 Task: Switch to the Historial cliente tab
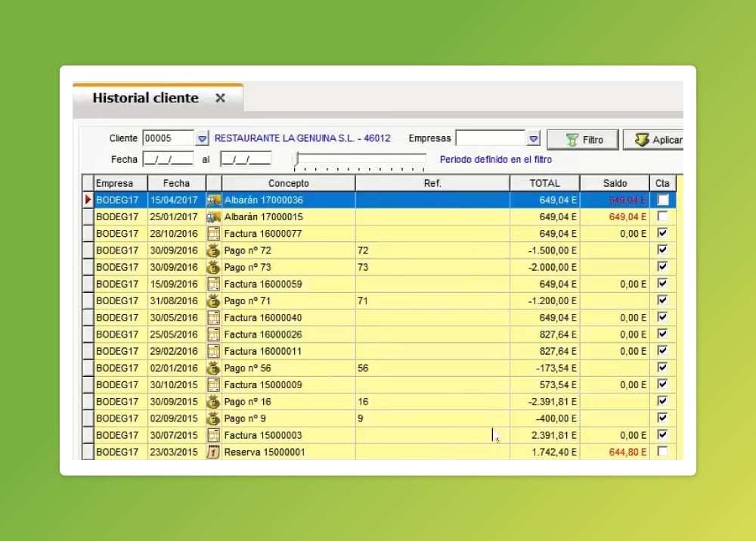point(145,98)
